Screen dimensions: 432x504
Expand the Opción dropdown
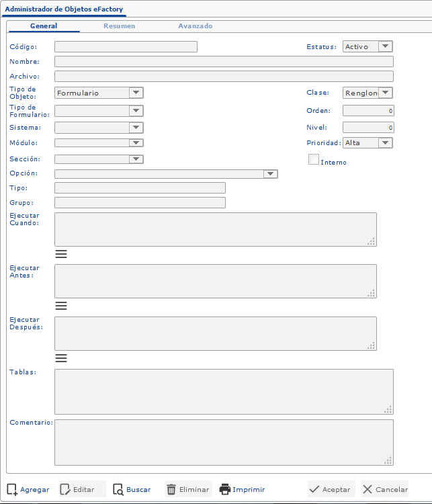[166, 174]
